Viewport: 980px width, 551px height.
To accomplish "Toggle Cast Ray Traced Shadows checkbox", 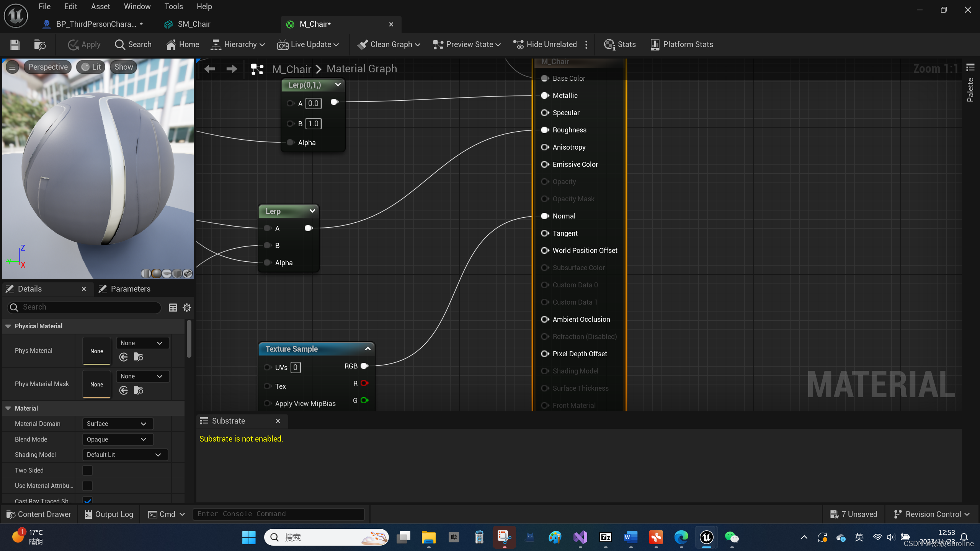I will click(x=88, y=501).
